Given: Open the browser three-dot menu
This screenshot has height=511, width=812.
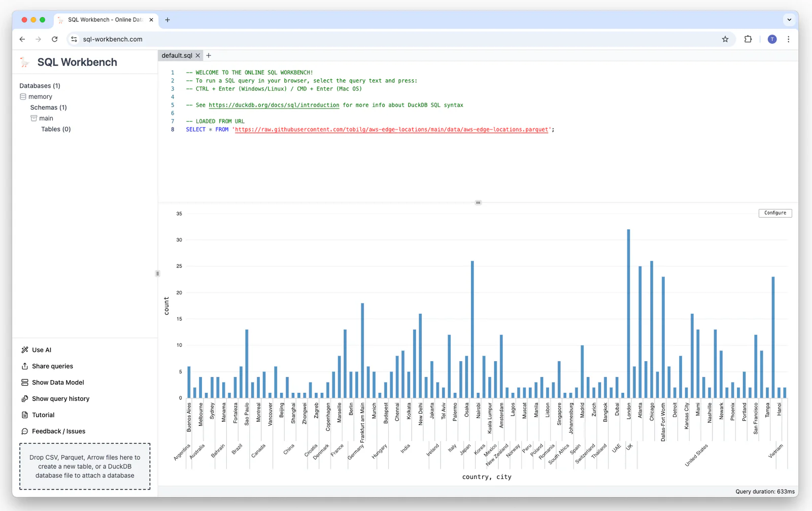Looking at the screenshot, I should coord(788,39).
